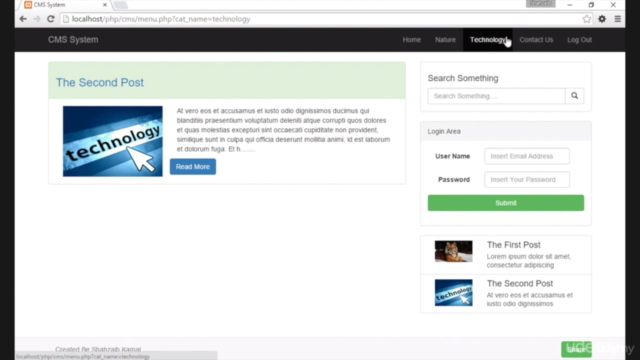
Task: Click the search magnifier button
Action: (575, 96)
